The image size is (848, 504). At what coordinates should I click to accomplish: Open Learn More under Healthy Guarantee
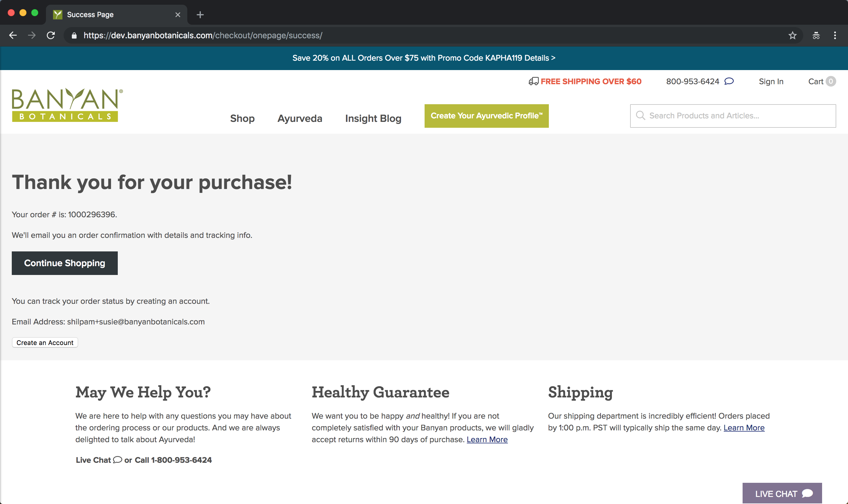pyautogui.click(x=487, y=440)
